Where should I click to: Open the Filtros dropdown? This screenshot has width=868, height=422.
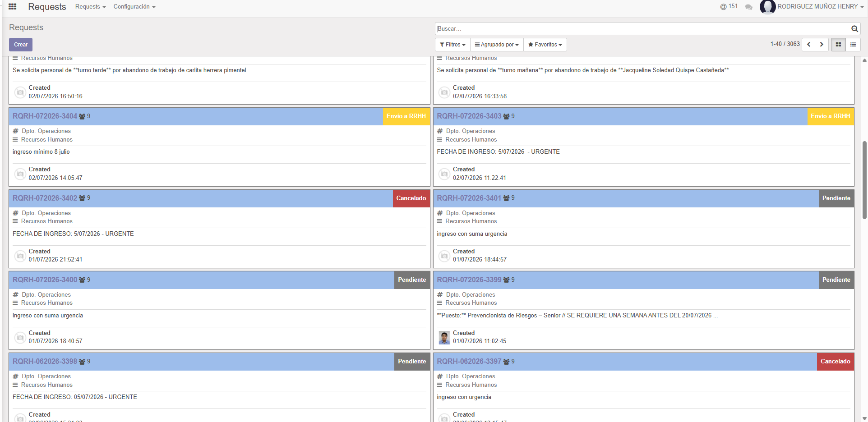click(452, 45)
